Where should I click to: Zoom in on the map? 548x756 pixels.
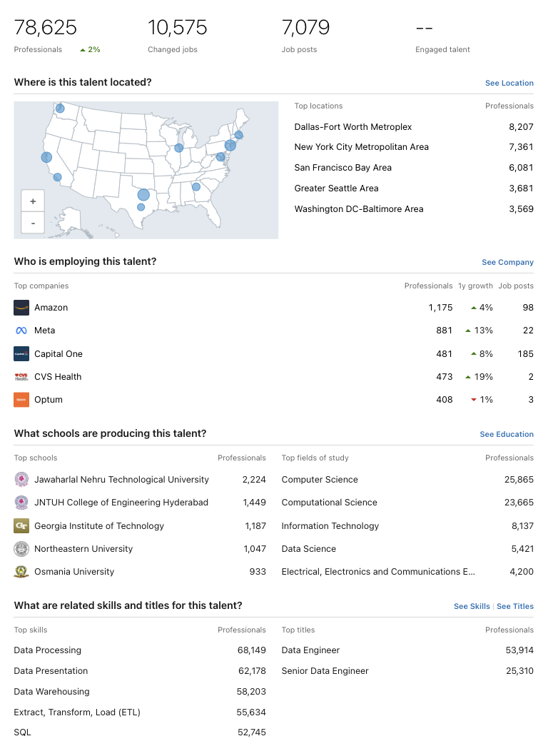click(x=33, y=201)
